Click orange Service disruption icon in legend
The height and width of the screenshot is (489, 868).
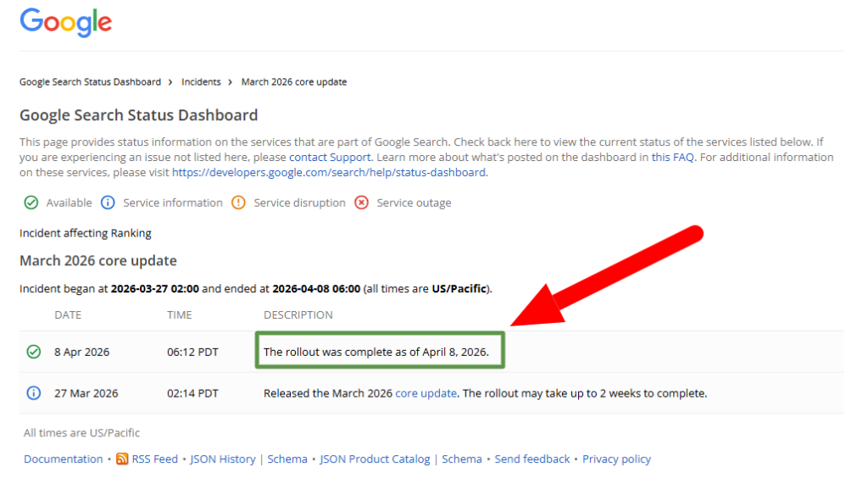coord(238,203)
